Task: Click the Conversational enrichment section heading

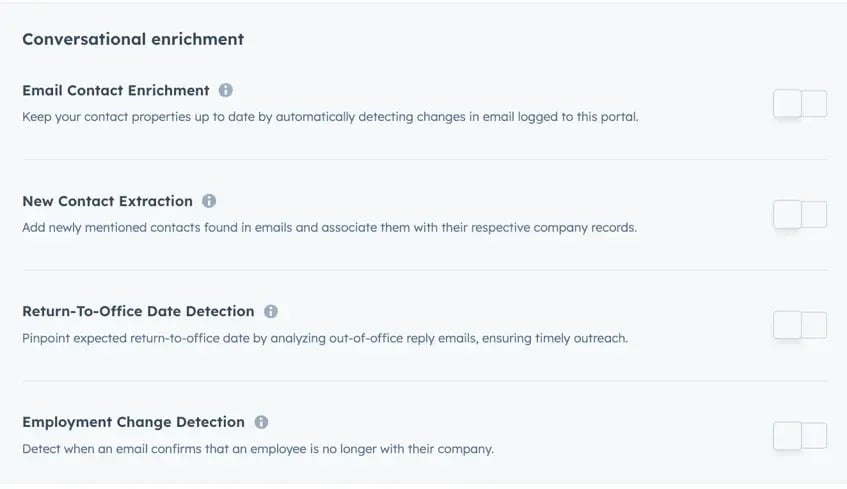Action: tap(133, 39)
